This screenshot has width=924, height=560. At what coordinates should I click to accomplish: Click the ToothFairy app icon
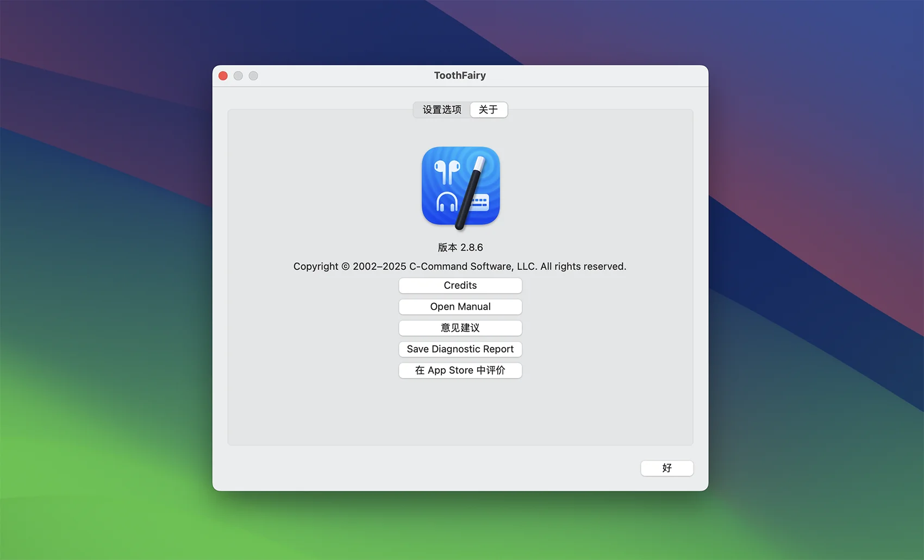[461, 187]
